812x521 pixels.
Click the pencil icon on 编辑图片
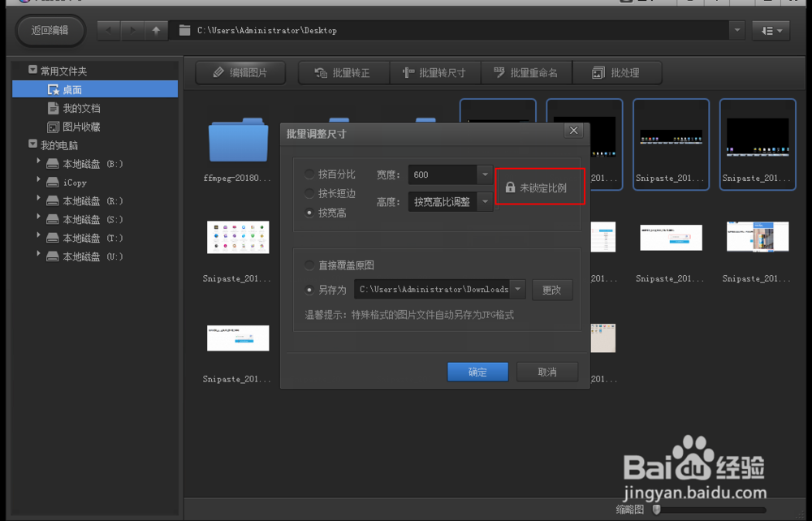tap(218, 73)
